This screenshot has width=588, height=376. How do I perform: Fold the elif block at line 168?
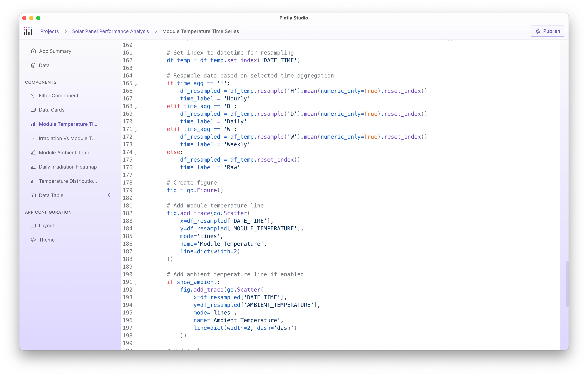pyautogui.click(x=136, y=107)
